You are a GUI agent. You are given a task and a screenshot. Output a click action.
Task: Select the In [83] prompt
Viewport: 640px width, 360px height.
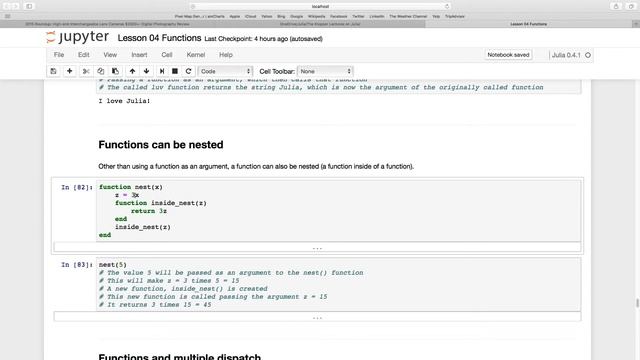pos(77,265)
